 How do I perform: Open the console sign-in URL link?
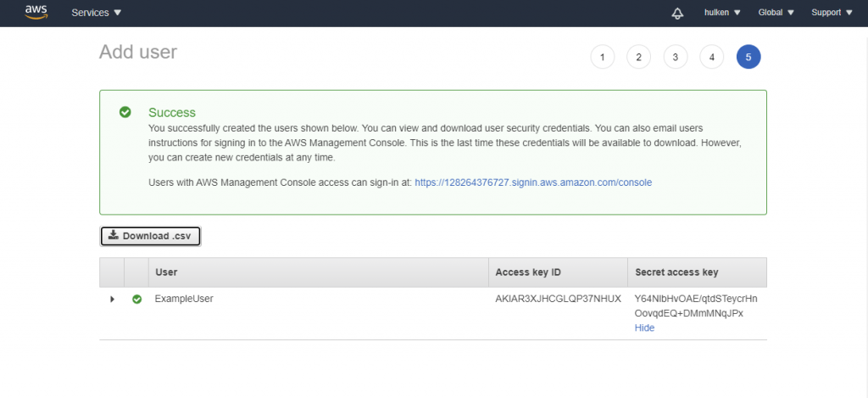click(533, 182)
